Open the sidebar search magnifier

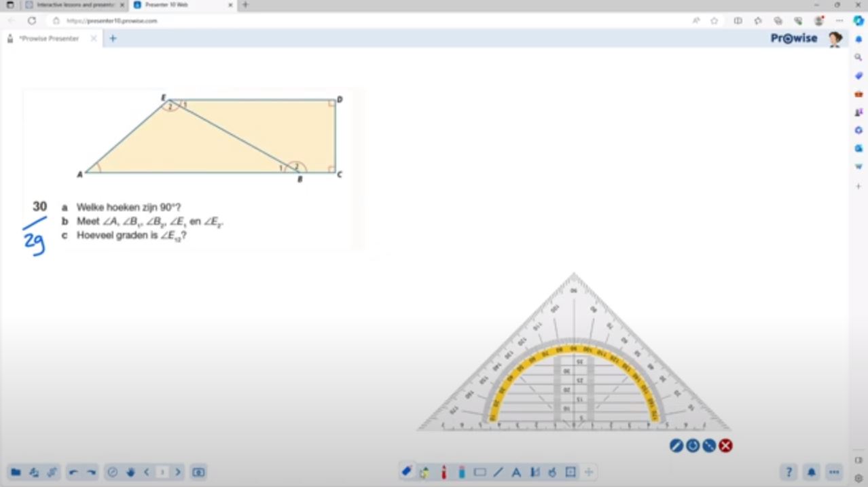coord(858,57)
